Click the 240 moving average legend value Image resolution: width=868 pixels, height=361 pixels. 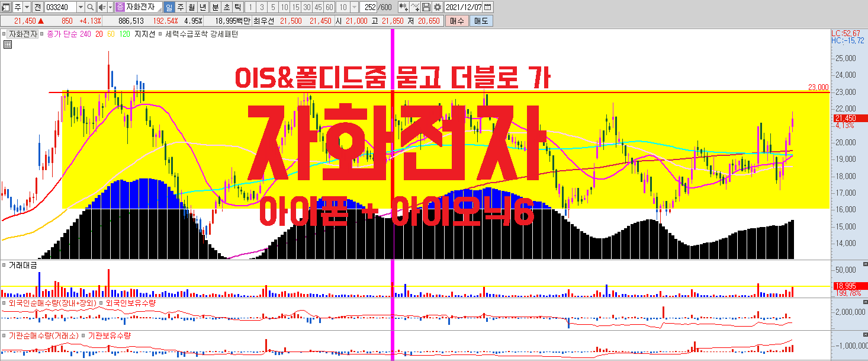click(85, 34)
